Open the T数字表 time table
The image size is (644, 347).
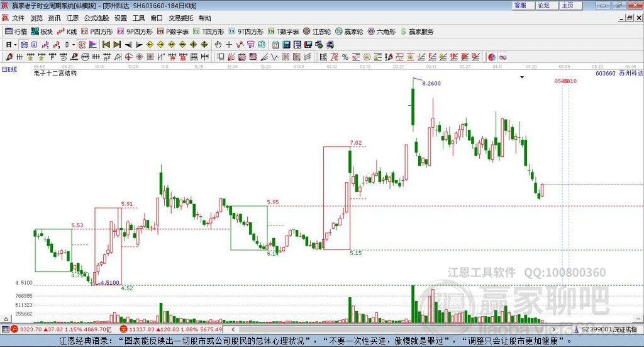point(284,31)
